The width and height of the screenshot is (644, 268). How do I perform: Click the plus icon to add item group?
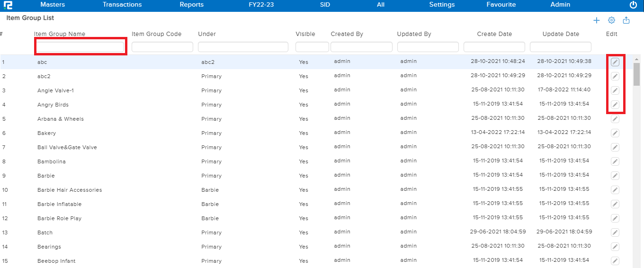(597, 20)
